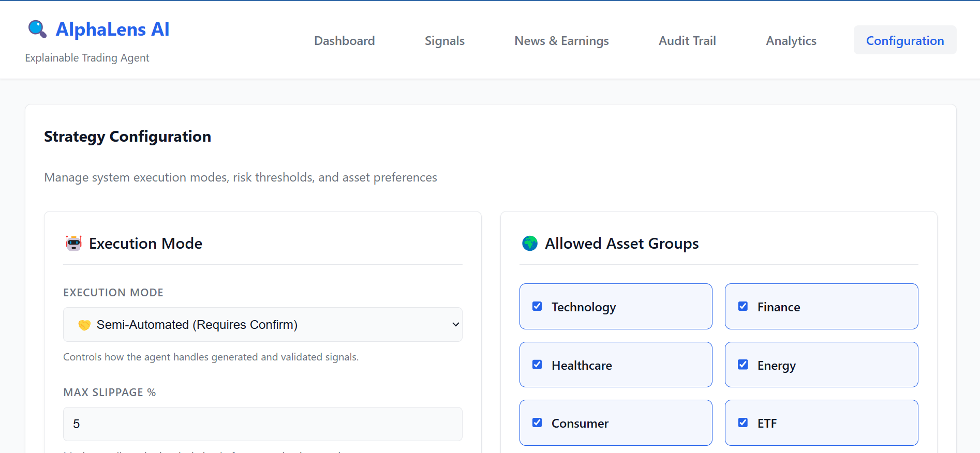Click the AlphaLens magnifying glass logo icon
The width and height of the screenshot is (980, 453).
[x=37, y=29]
